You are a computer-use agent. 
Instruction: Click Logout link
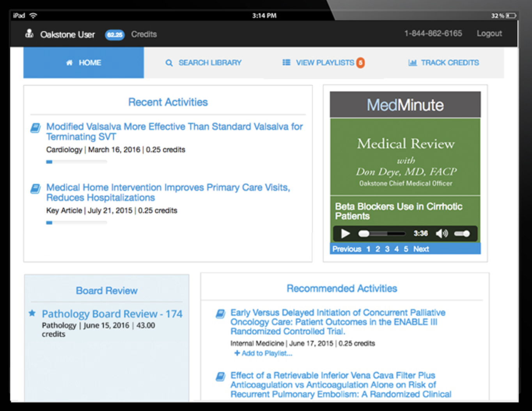click(489, 34)
